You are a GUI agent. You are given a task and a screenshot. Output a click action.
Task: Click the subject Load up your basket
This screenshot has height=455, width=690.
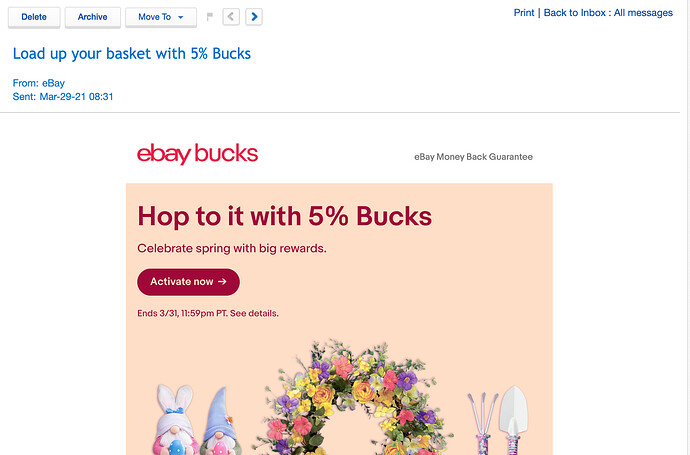coord(132,54)
